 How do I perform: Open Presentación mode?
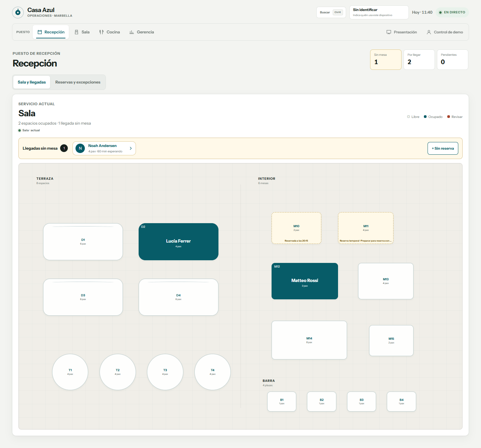(x=402, y=32)
